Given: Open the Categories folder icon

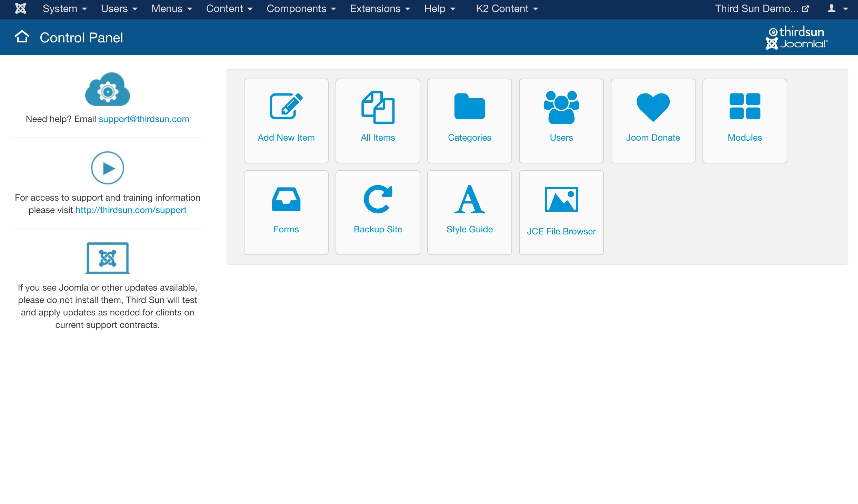Looking at the screenshot, I should coord(469,107).
